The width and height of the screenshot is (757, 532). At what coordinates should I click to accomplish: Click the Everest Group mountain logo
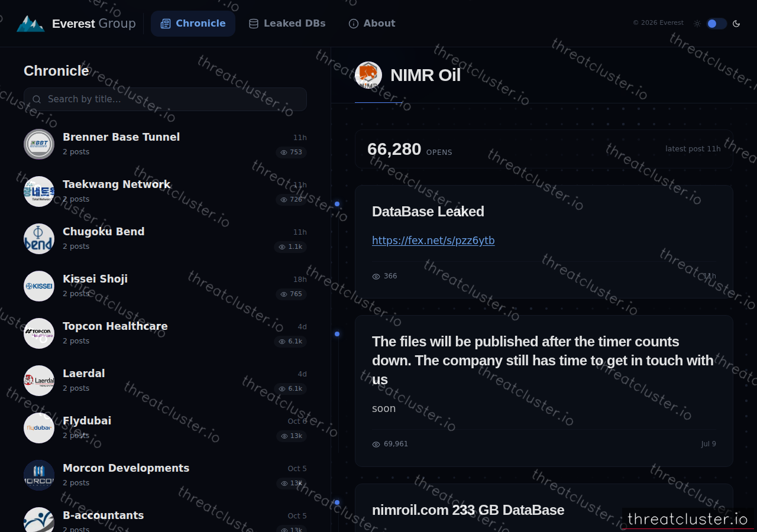pos(31,24)
